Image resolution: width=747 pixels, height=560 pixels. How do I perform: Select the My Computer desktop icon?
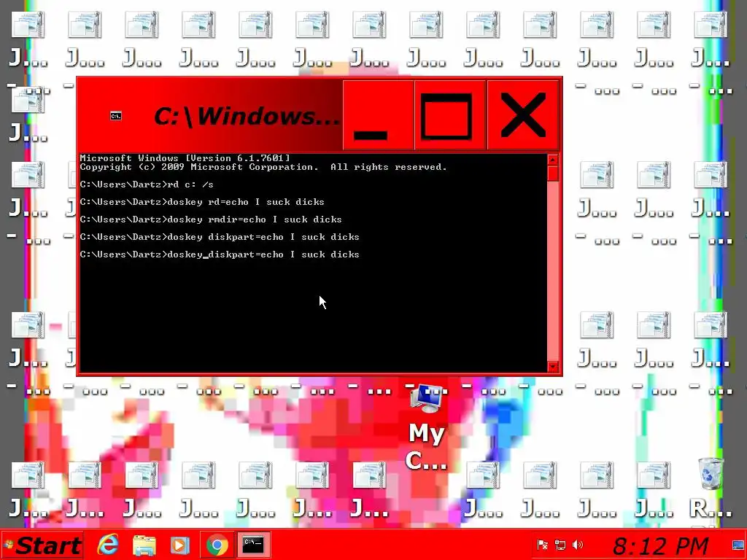click(426, 426)
